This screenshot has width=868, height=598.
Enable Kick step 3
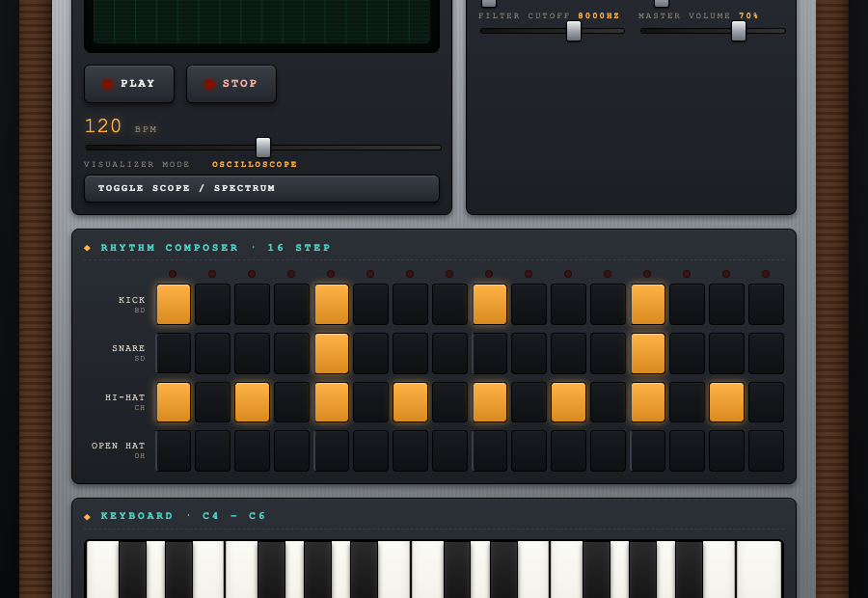coord(253,304)
